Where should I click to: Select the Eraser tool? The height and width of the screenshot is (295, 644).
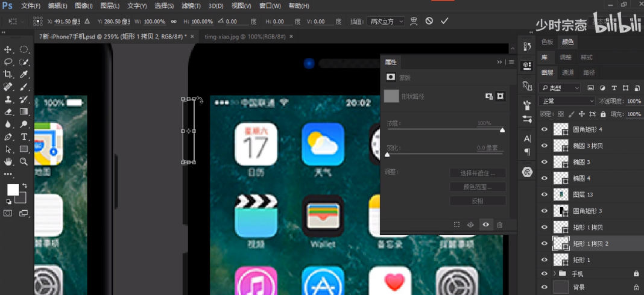coord(7,111)
